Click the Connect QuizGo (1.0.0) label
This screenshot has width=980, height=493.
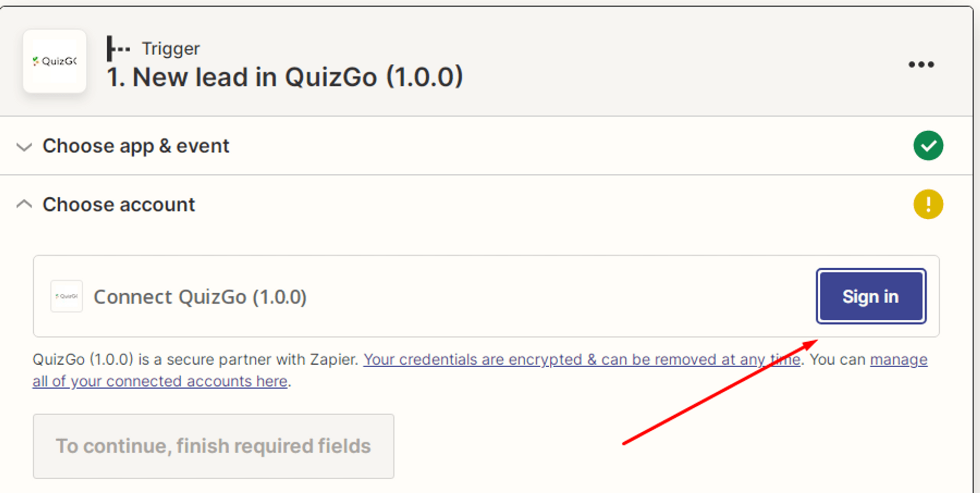200,297
